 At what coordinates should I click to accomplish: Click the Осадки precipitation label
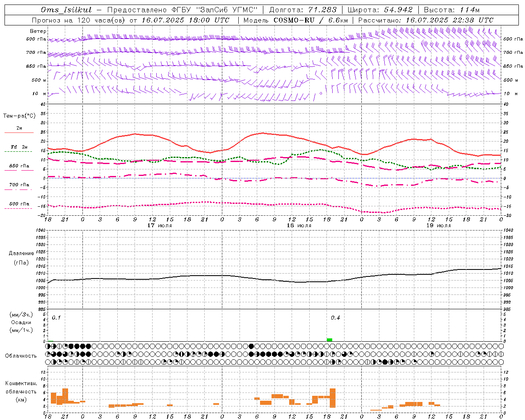21,322
